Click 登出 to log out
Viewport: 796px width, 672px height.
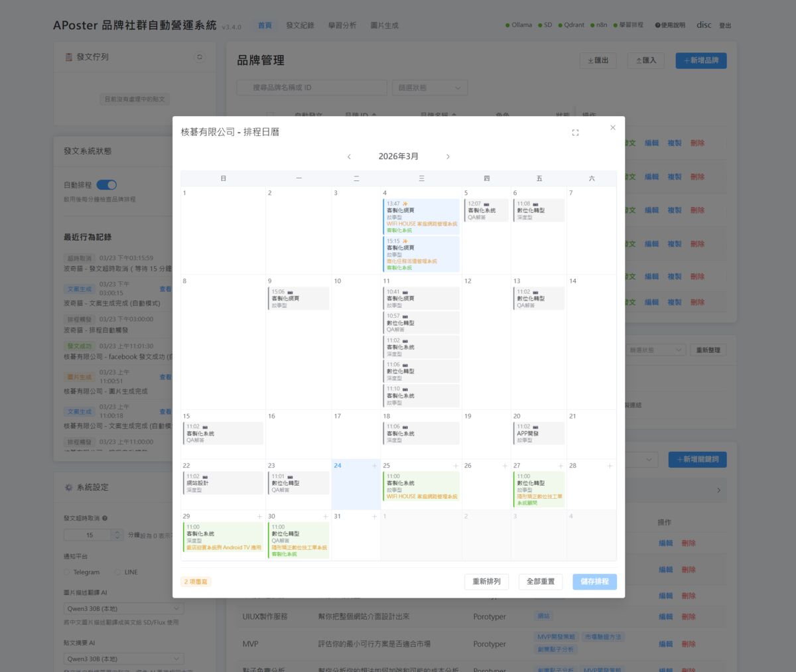(725, 26)
